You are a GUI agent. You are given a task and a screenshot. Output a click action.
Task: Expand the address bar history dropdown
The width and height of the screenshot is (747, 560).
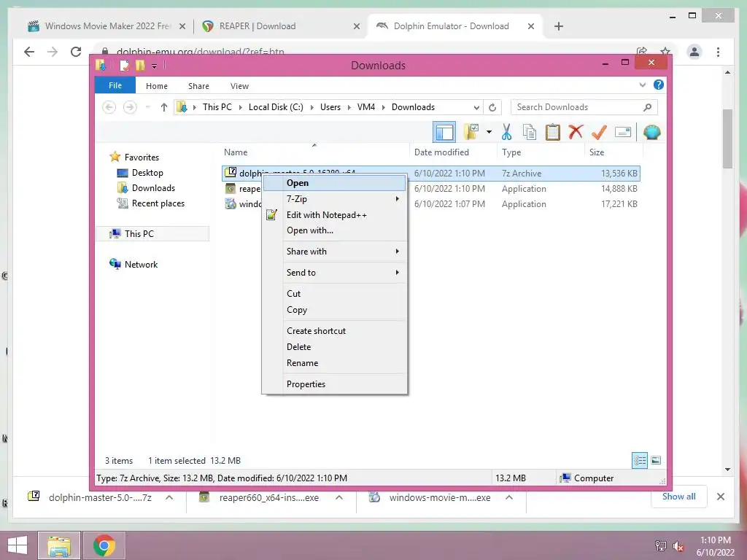(x=476, y=108)
